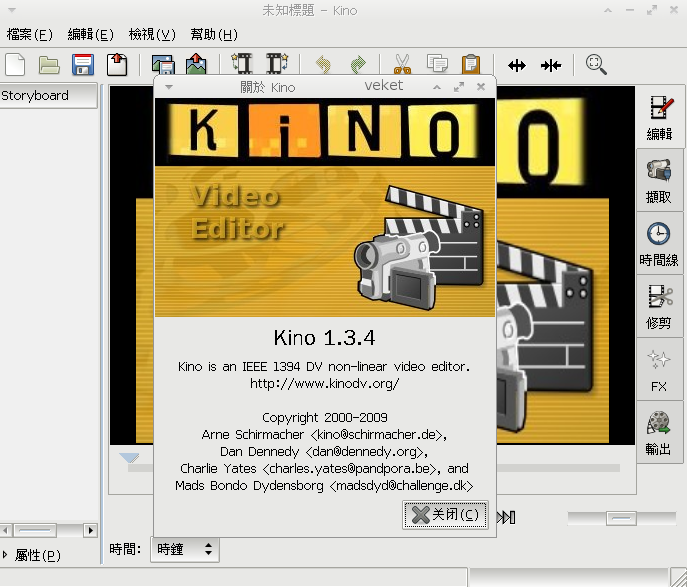The width and height of the screenshot is (687, 587).
Task: Redo with the green curved arrow
Action: 358,65
